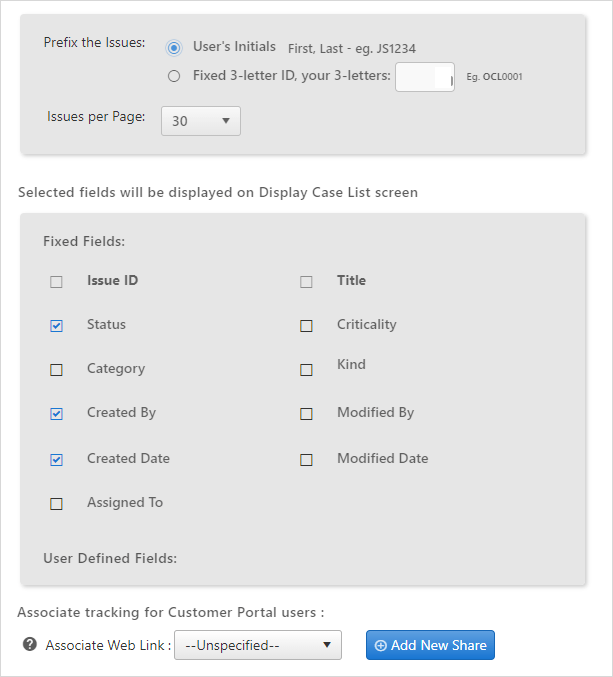
Task: Select the User's Initials radio button
Action: [174, 48]
